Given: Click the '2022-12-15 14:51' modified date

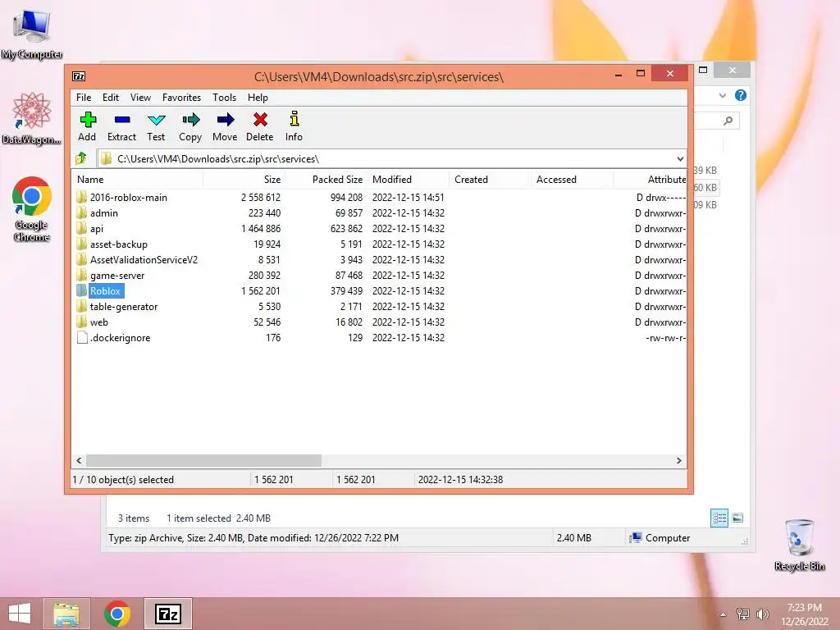Looking at the screenshot, I should (409, 197).
